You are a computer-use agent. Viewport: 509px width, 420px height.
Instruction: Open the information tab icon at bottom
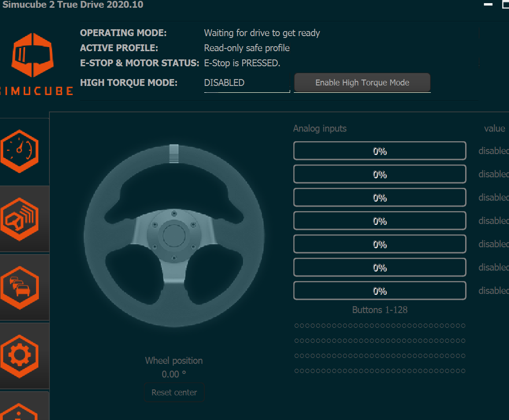click(20, 412)
